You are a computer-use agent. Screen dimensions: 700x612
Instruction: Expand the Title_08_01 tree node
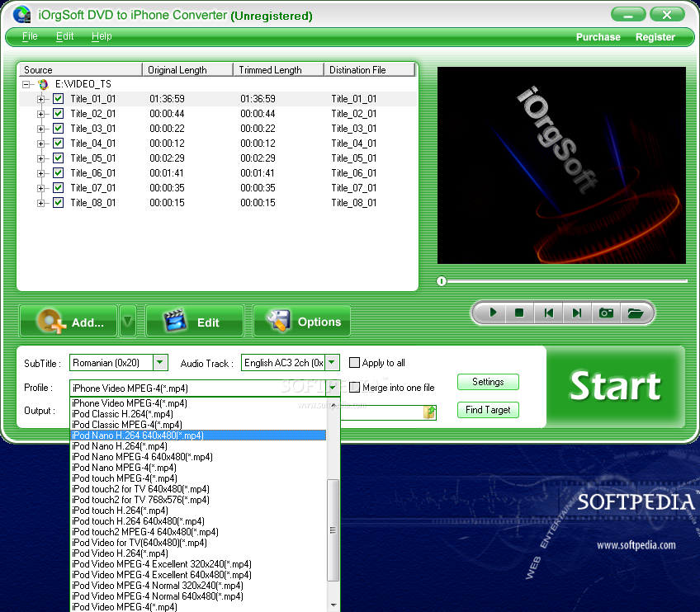40,203
